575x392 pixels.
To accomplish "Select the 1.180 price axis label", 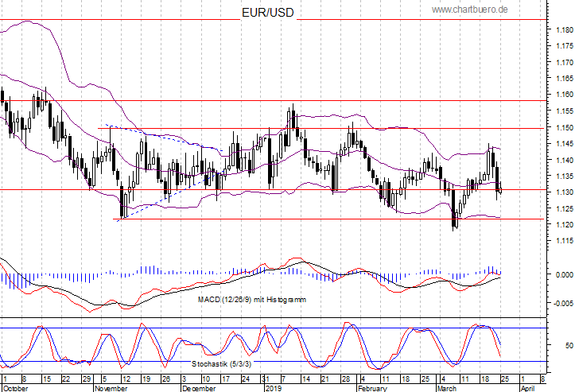I will pyautogui.click(x=565, y=30).
